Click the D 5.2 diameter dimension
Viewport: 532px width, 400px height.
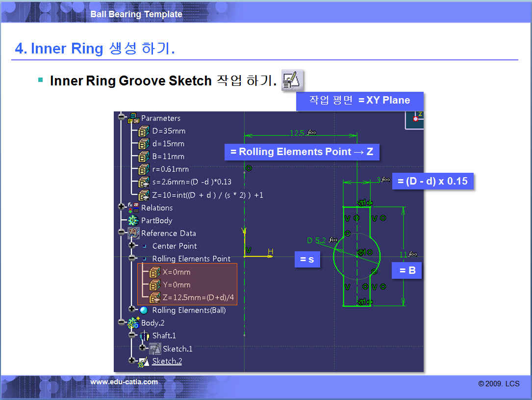pyautogui.click(x=317, y=240)
